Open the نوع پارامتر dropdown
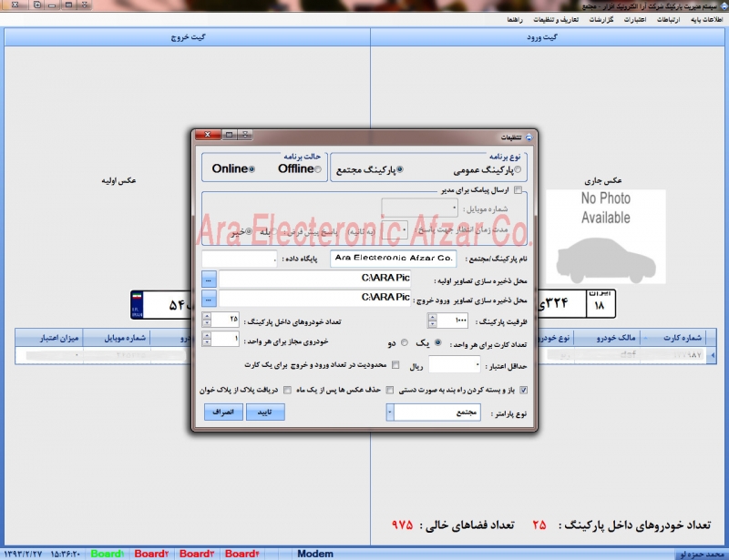Viewport: 729px width, 560px height. click(x=390, y=412)
